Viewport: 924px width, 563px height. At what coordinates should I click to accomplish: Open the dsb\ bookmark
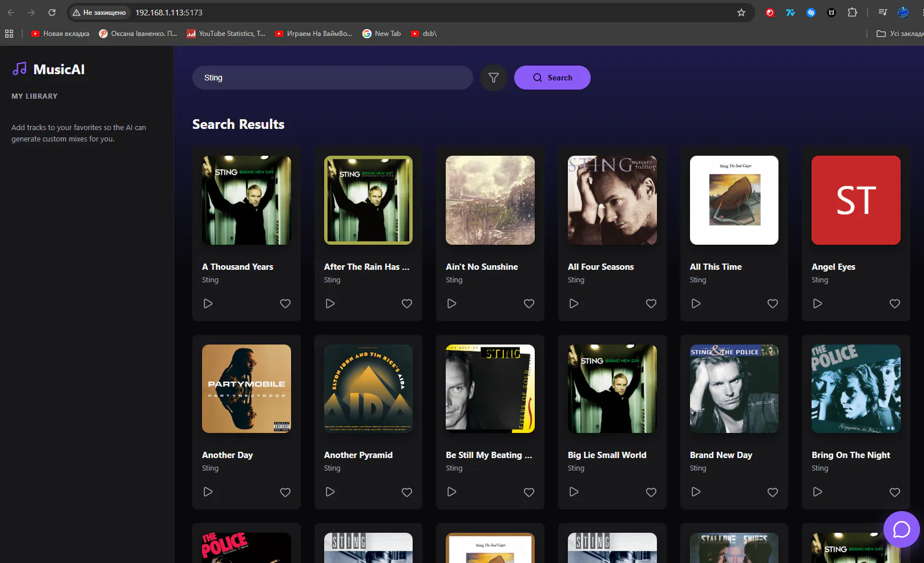point(423,34)
